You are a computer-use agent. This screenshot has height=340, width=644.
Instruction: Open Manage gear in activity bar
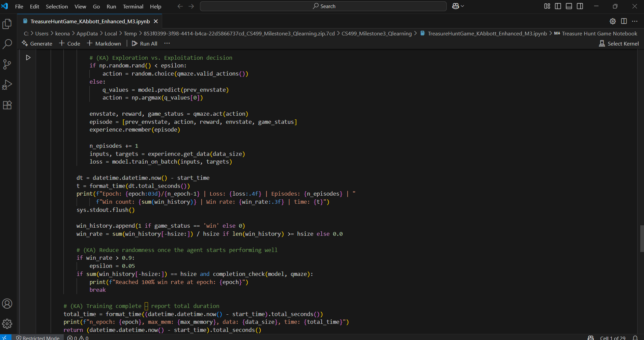[x=7, y=324]
